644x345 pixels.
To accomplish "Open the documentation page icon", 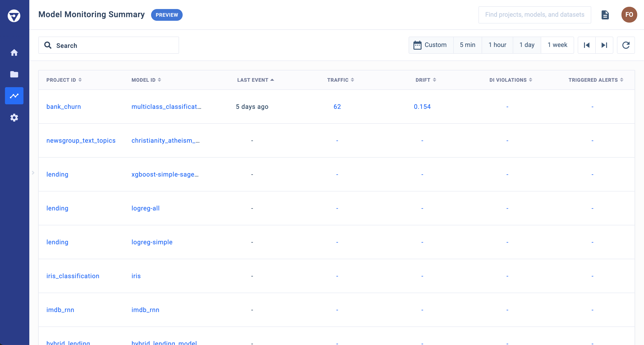I will pyautogui.click(x=605, y=15).
